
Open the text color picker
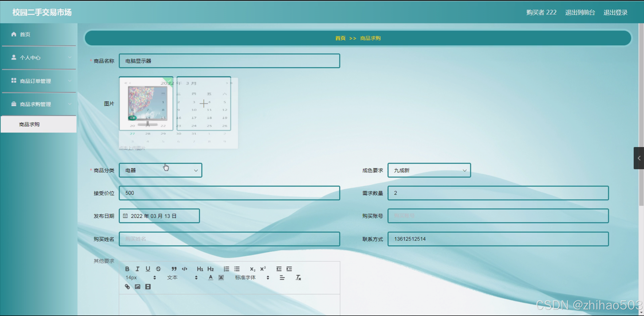pyautogui.click(x=211, y=277)
